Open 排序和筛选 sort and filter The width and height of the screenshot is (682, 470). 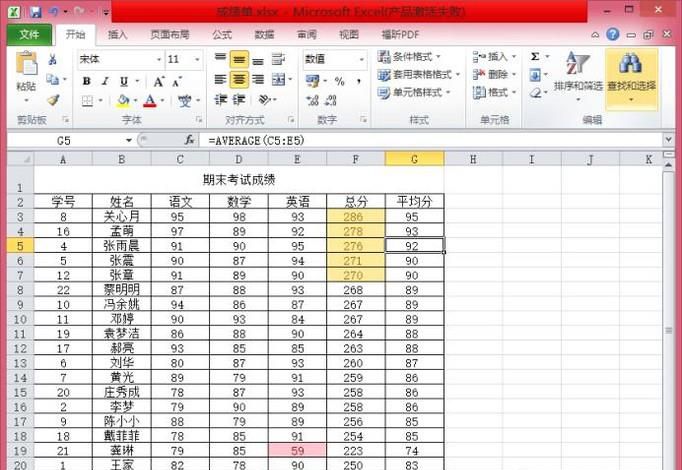point(578,75)
